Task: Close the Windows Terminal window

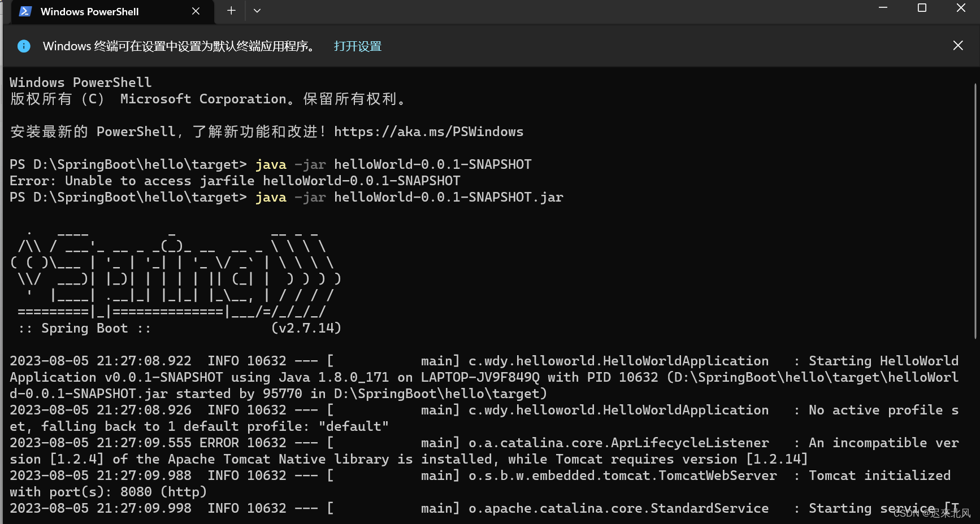Action: 961,8
